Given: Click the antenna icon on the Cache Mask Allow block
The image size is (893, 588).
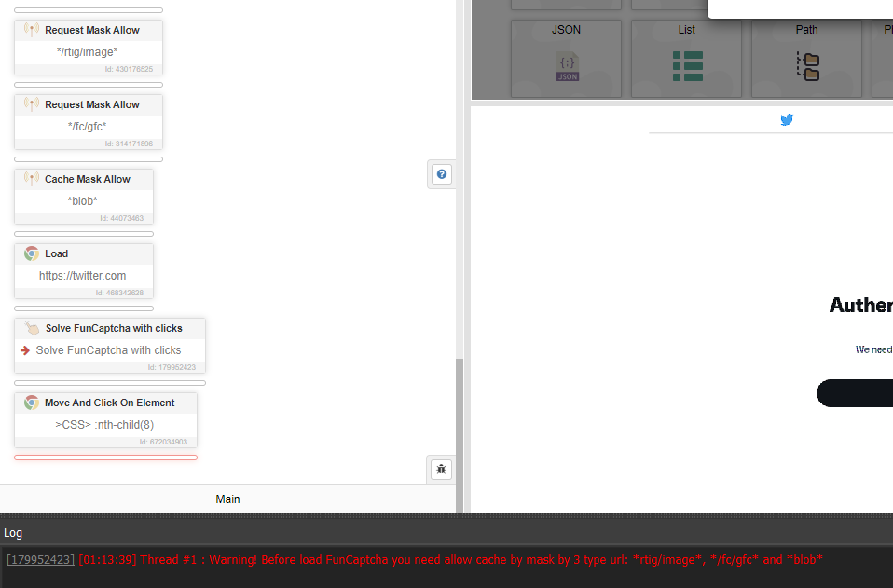Looking at the screenshot, I should tap(32, 179).
